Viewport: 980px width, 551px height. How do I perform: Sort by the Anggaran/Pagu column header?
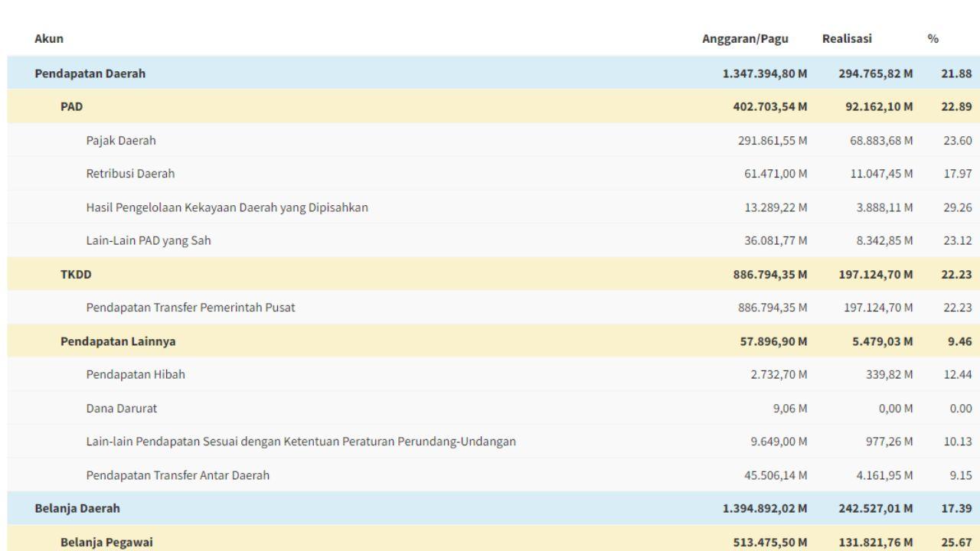click(746, 37)
